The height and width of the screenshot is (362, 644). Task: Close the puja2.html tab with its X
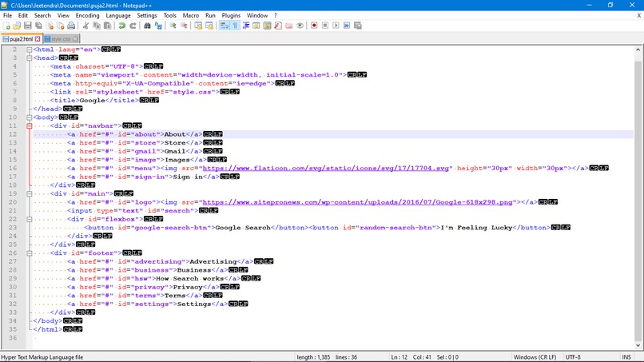(38, 39)
